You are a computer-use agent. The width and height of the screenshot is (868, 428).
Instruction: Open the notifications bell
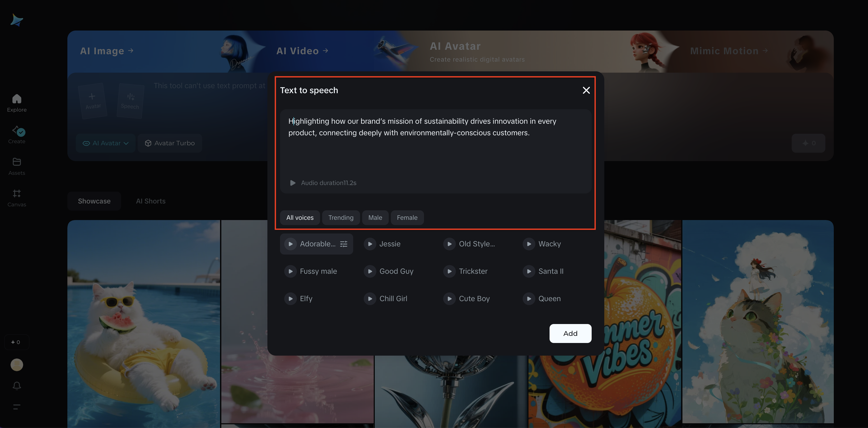tap(17, 386)
